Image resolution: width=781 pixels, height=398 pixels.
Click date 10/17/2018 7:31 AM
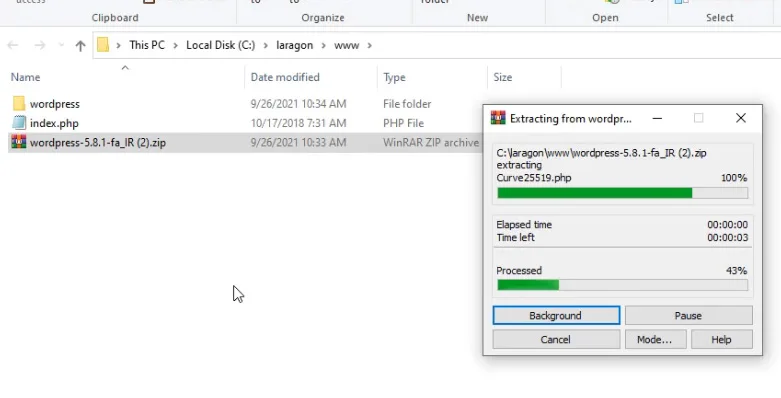click(x=298, y=123)
